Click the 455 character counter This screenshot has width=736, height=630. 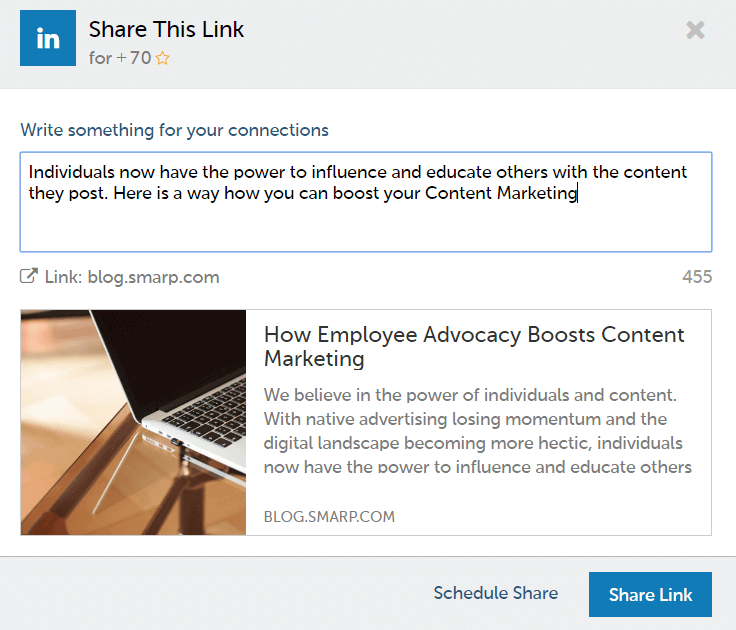pyautogui.click(x=696, y=277)
